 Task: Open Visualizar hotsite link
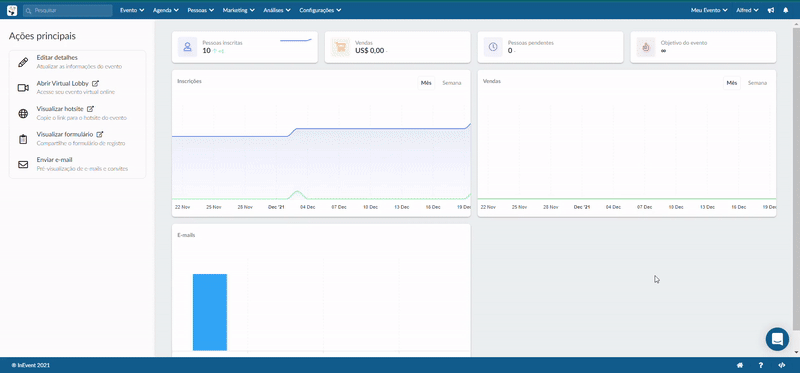pyautogui.click(x=60, y=109)
